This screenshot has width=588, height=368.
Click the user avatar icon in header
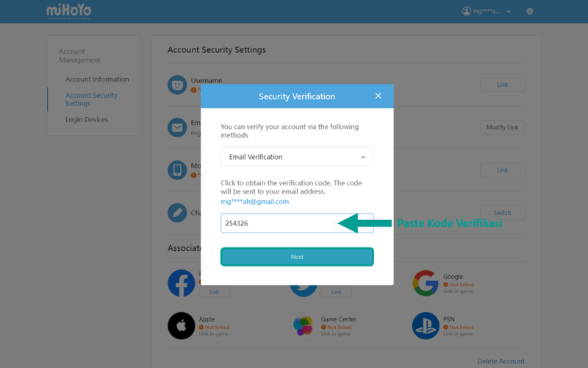467,11
